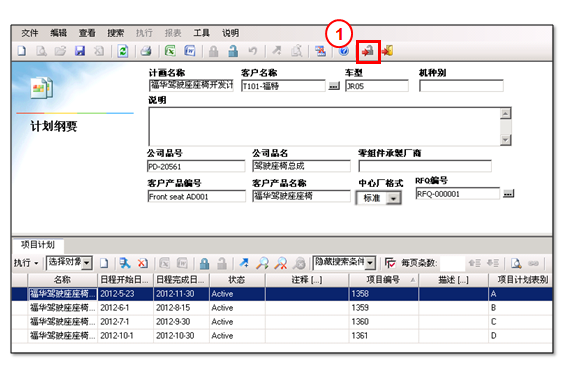Open the 中心厂格式 dropdown

[394, 198]
